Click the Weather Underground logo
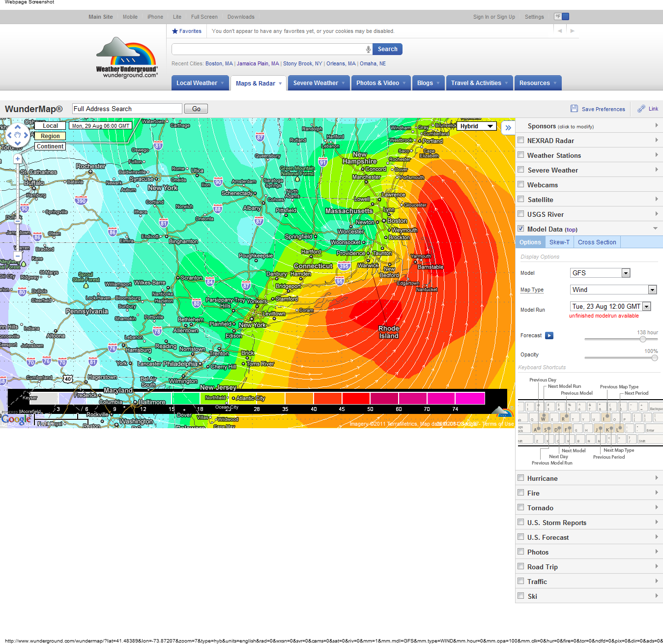The image size is (663, 644). pyautogui.click(x=127, y=58)
